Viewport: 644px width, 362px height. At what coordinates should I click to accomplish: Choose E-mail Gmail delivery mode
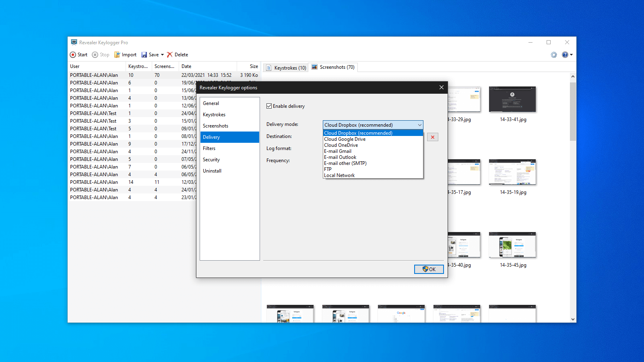[373, 151]
